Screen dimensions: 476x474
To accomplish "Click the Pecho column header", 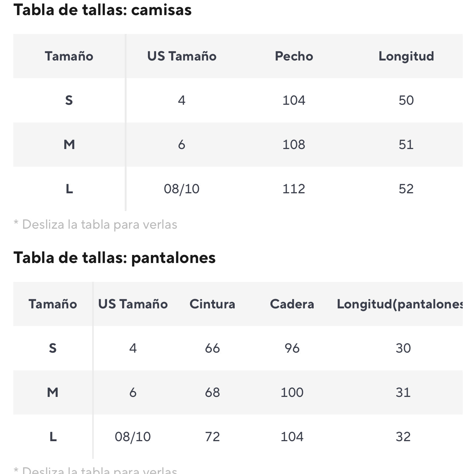I will [x=294, y=56].
